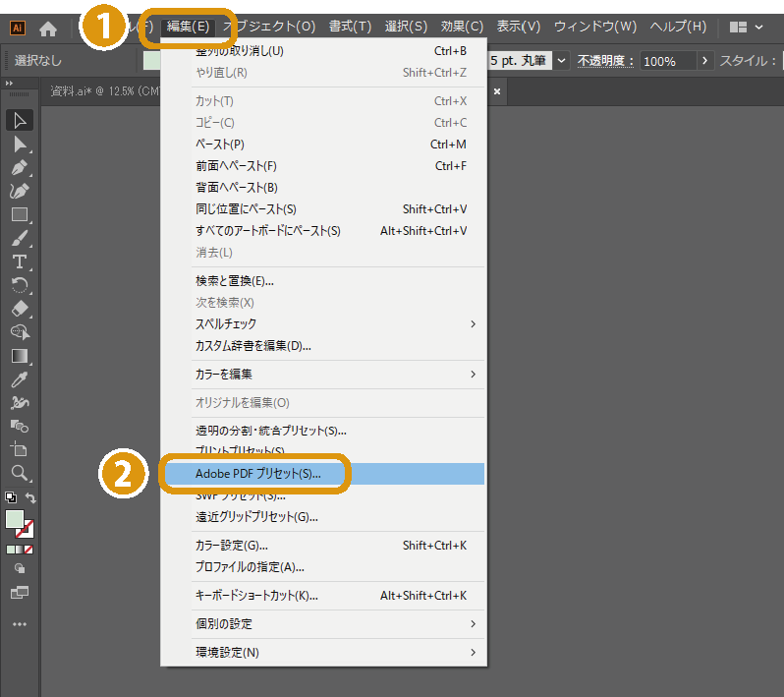Open the ウィンドウ(W) menu
The width and height of the screenshot is (784, 697).
coord(595,27)
